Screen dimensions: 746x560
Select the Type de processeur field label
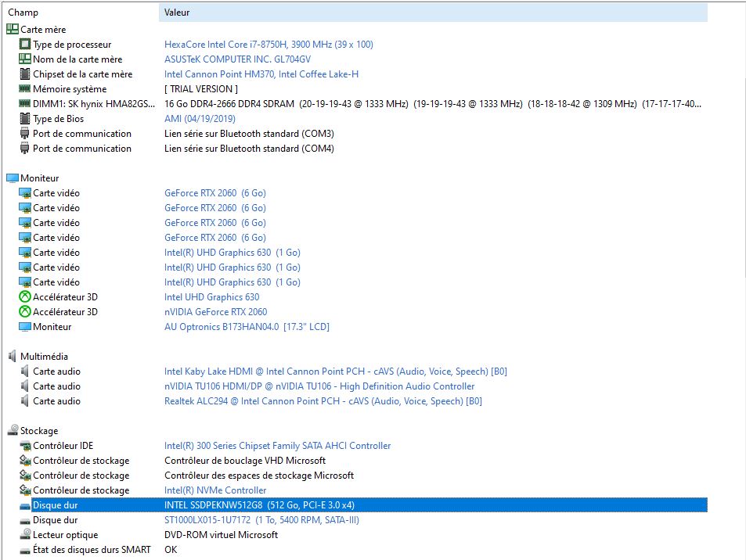(72, 45)
